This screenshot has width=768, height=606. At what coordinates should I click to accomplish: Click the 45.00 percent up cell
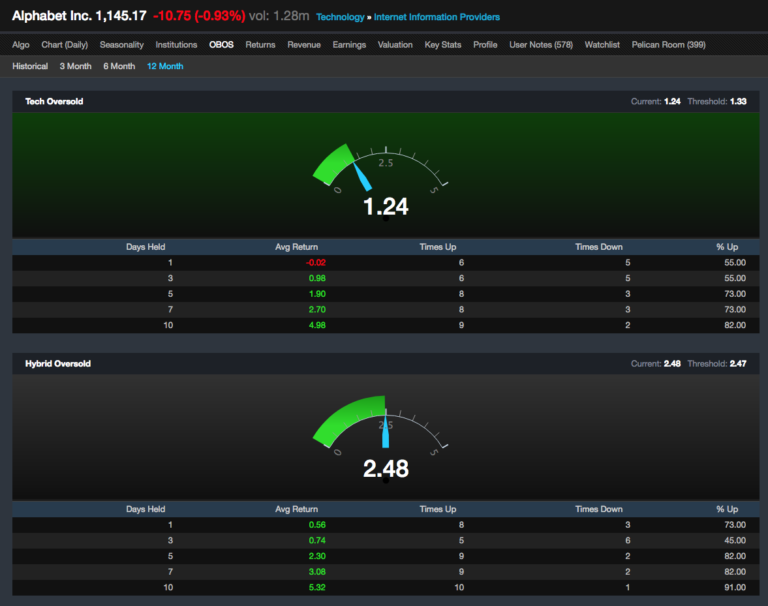735,540
